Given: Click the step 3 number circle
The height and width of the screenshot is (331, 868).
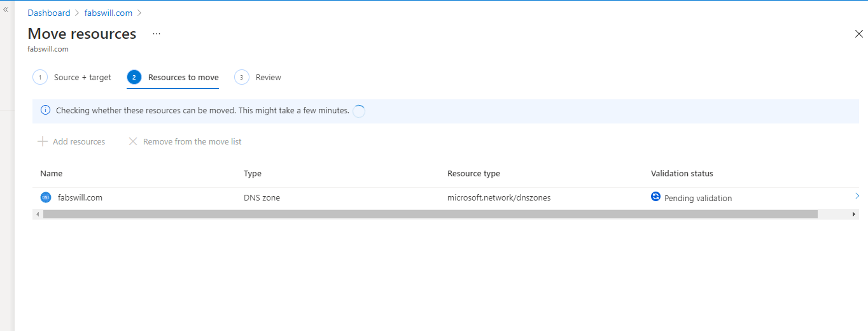Looking at the screenshot, I should [241, 77].
